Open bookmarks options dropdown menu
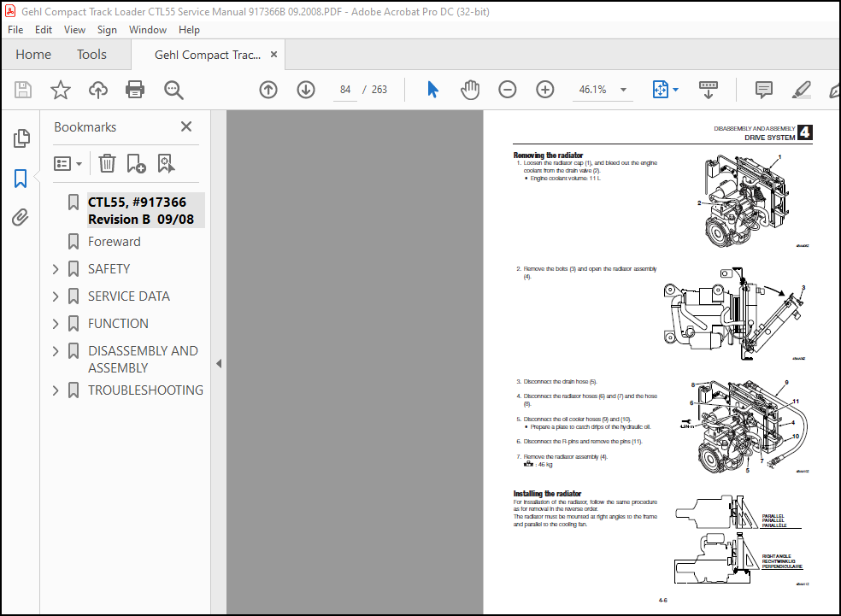Screen dimensions: 841x616 point(68,163)
